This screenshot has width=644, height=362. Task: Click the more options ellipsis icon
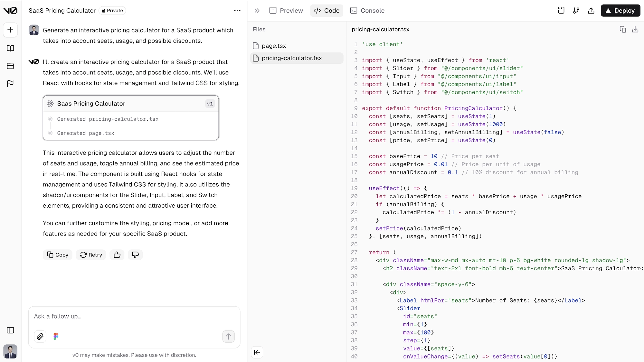[x=237, y=10]
